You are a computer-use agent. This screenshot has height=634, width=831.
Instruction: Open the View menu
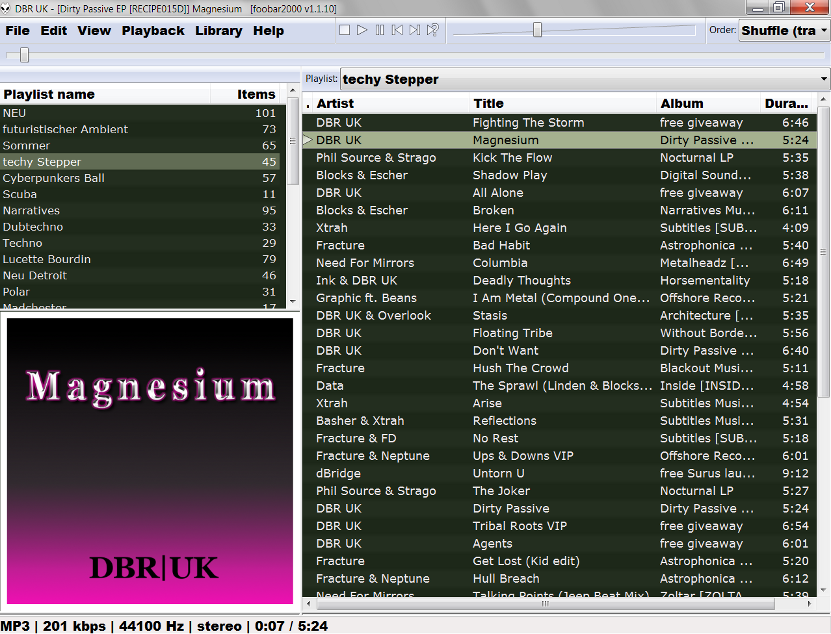94,31
